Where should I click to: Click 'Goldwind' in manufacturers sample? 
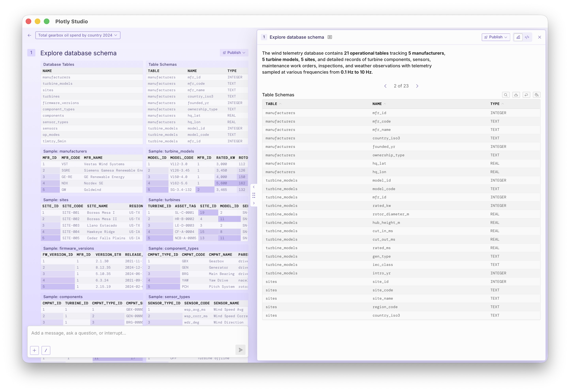(x=92, y=190)
